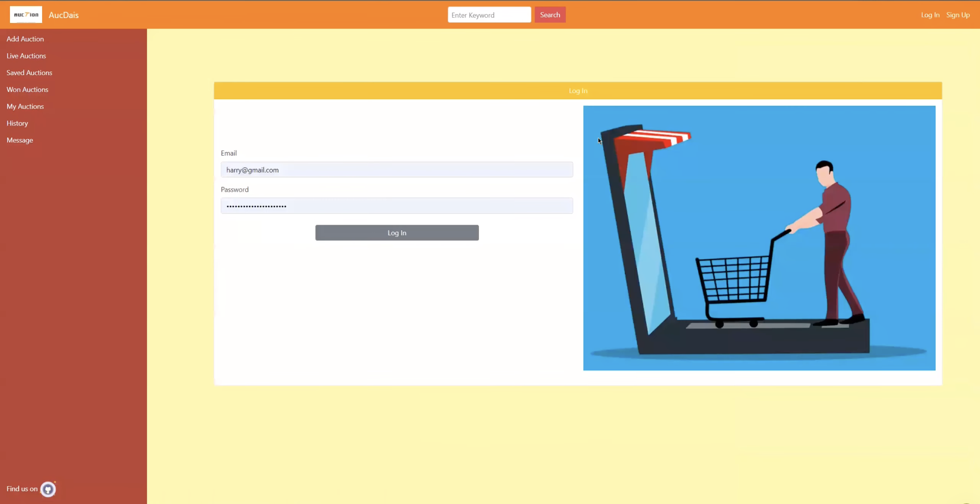Click the AucDais brand name
Viewport: 980px width, 504px height.
click(64, 15)
